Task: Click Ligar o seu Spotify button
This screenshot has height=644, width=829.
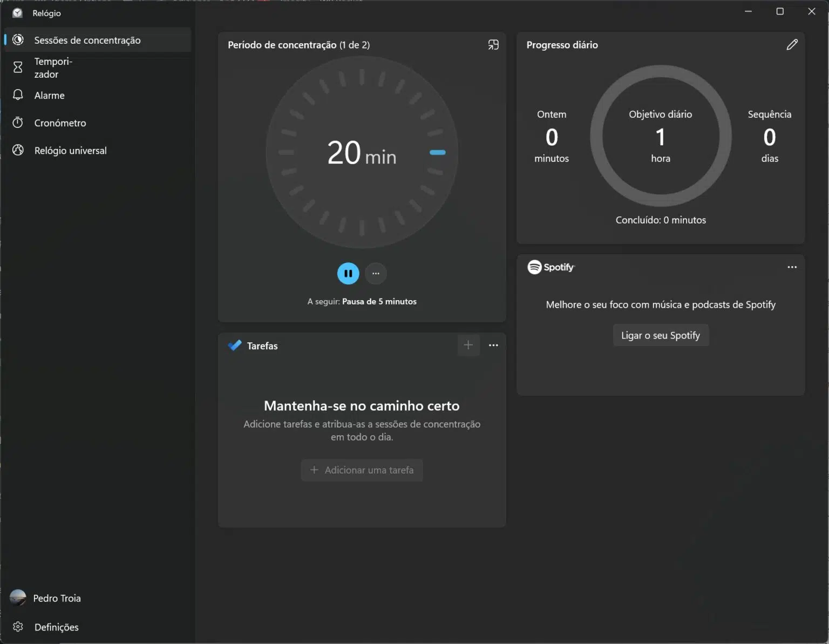Action: click(x=660, y=335)
